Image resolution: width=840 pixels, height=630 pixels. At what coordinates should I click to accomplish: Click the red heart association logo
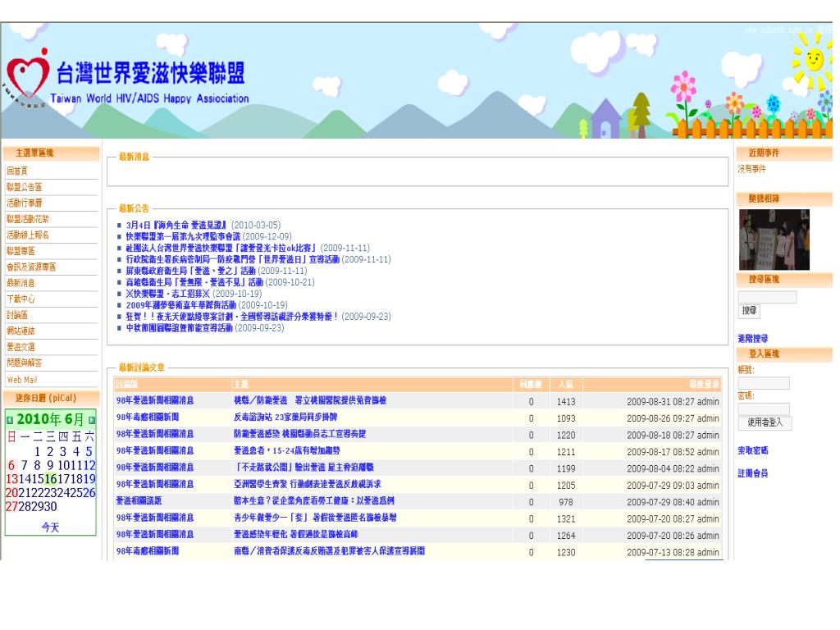30,80
